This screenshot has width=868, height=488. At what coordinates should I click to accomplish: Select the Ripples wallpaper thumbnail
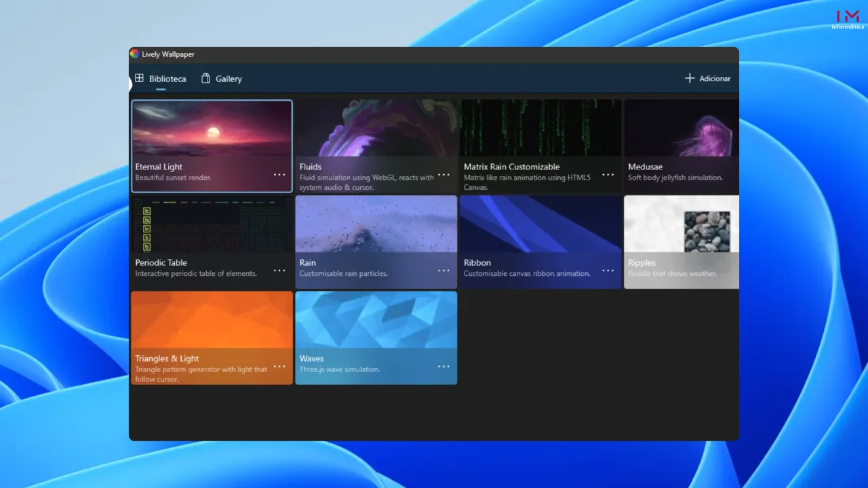[x=682, y=224]
